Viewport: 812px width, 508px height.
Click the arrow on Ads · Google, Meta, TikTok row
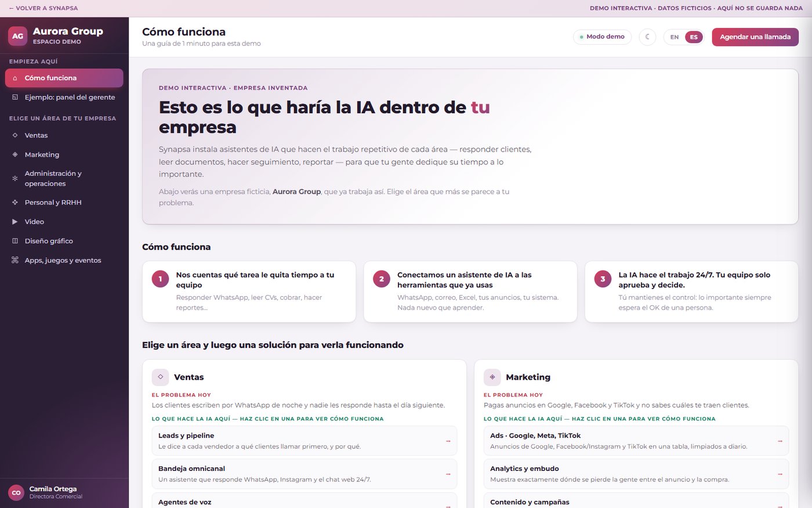[x=780, y=441]
